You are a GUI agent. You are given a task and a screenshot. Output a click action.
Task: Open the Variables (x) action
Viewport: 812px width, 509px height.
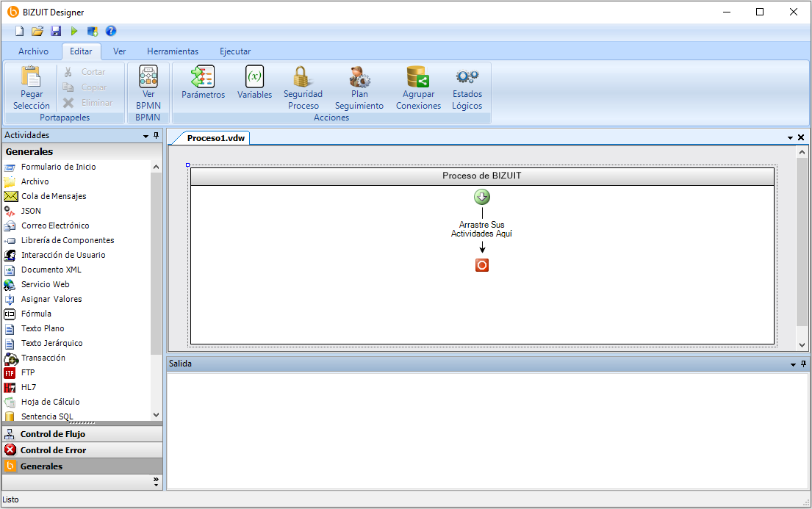pos(254,82)
